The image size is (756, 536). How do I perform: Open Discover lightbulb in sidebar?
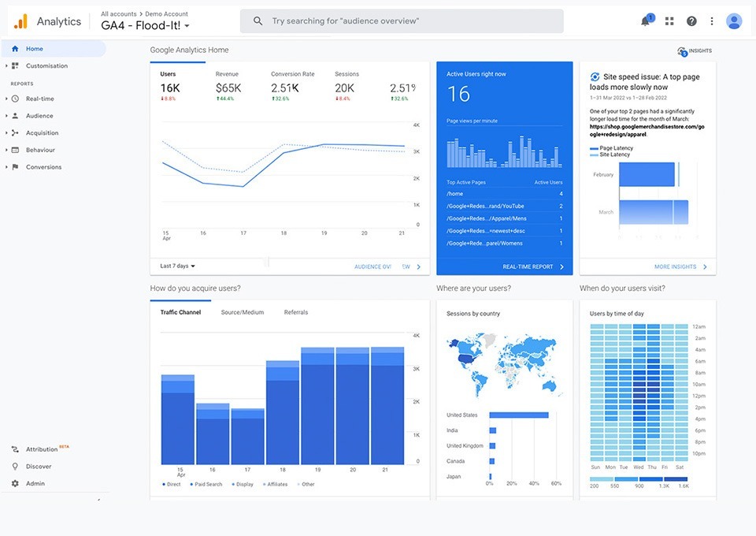point(15,466)
